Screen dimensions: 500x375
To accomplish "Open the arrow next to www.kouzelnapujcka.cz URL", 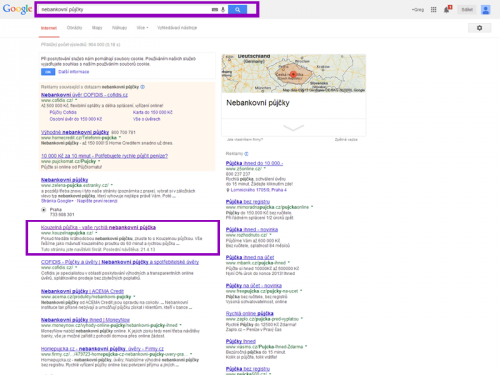I will coord(96,233).
